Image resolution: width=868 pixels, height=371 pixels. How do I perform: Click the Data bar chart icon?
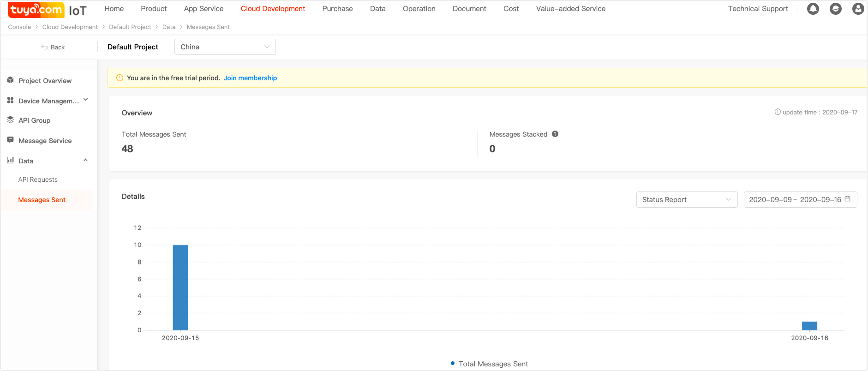10,160
